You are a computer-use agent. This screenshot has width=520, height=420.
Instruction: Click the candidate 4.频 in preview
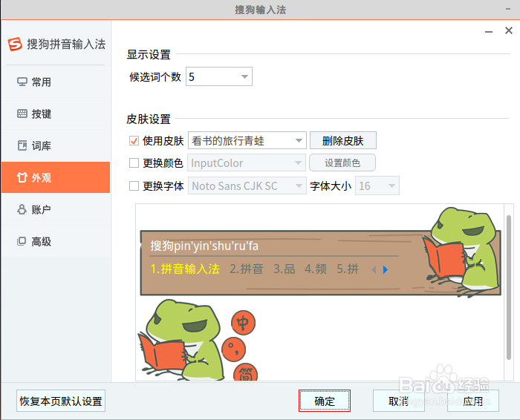coord(316,269)
